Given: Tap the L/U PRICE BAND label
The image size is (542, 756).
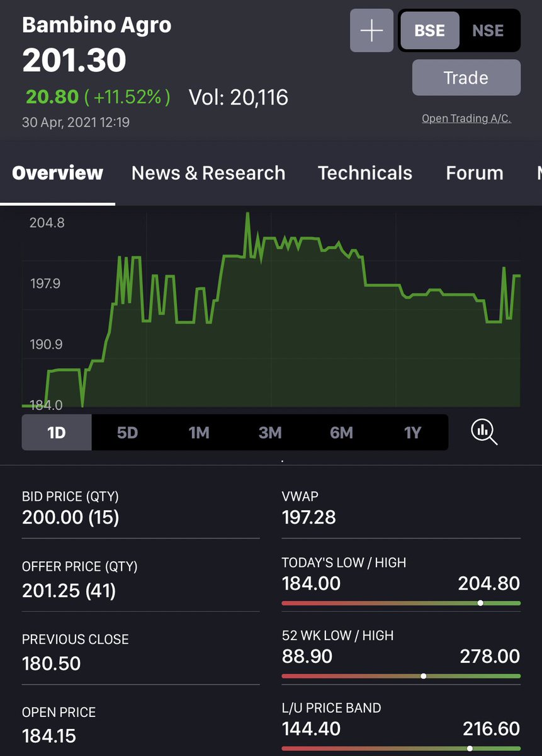Looking at the screenshot, I should tap(332, 708).
